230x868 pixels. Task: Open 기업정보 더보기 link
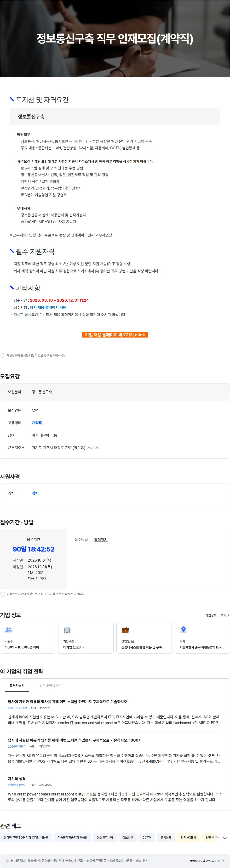217,615
